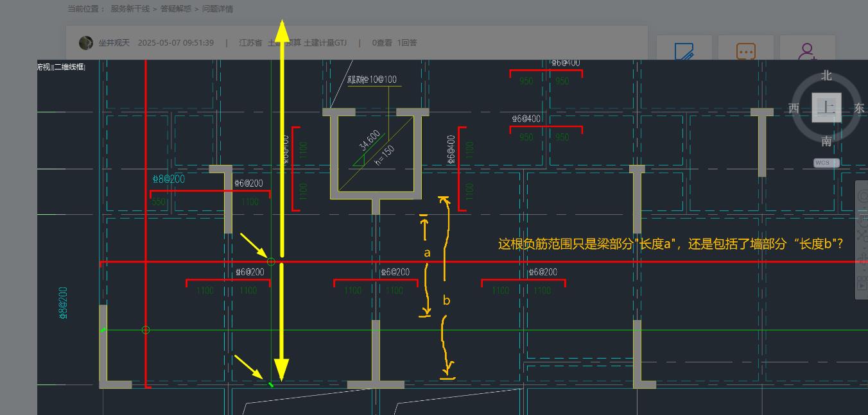Select the post time 2025-05-07 09:51:39
This screenshot has height=415, width=868.
coord(176,43)
